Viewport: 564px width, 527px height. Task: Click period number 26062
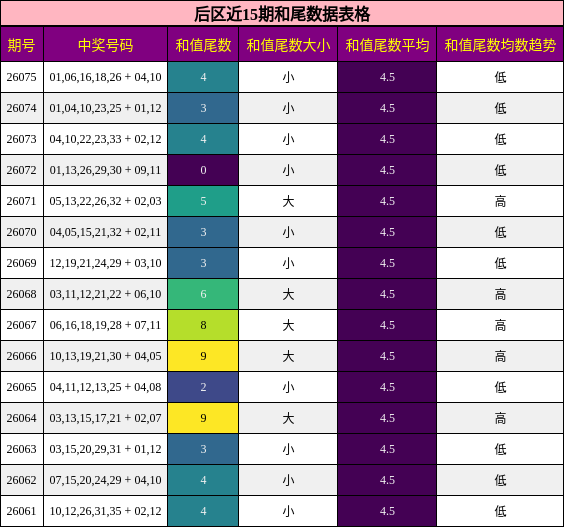22,480
